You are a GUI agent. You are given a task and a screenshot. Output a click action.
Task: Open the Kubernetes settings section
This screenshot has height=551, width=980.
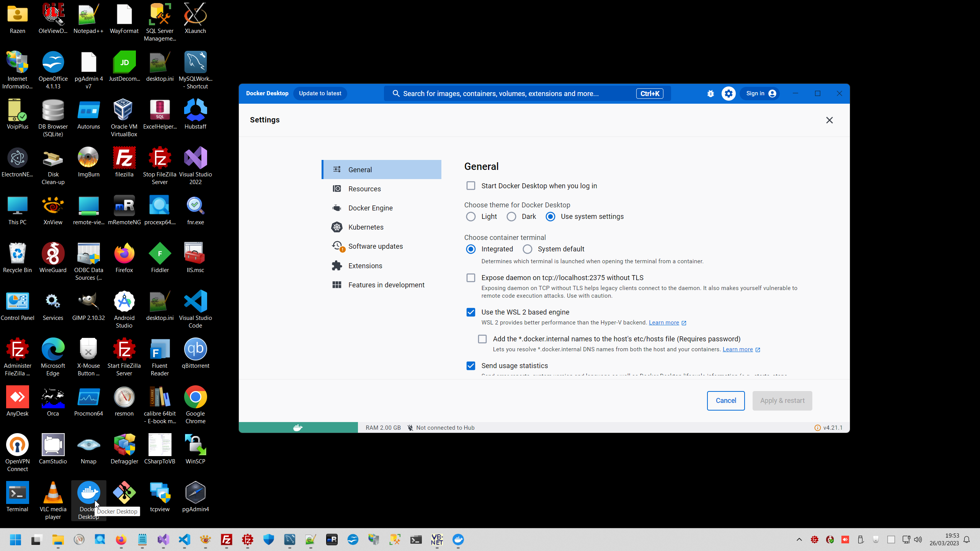pyautogui.click(x=366, y=227)
